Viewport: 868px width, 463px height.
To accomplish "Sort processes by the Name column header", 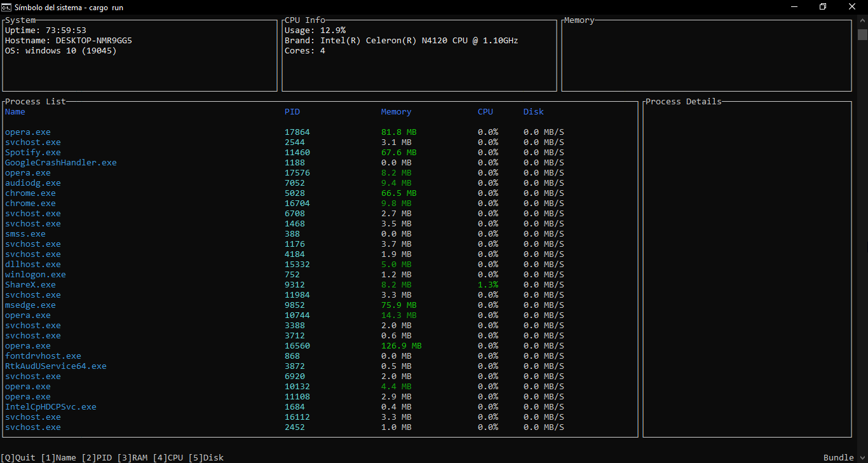I will click(x=15, y=111).
